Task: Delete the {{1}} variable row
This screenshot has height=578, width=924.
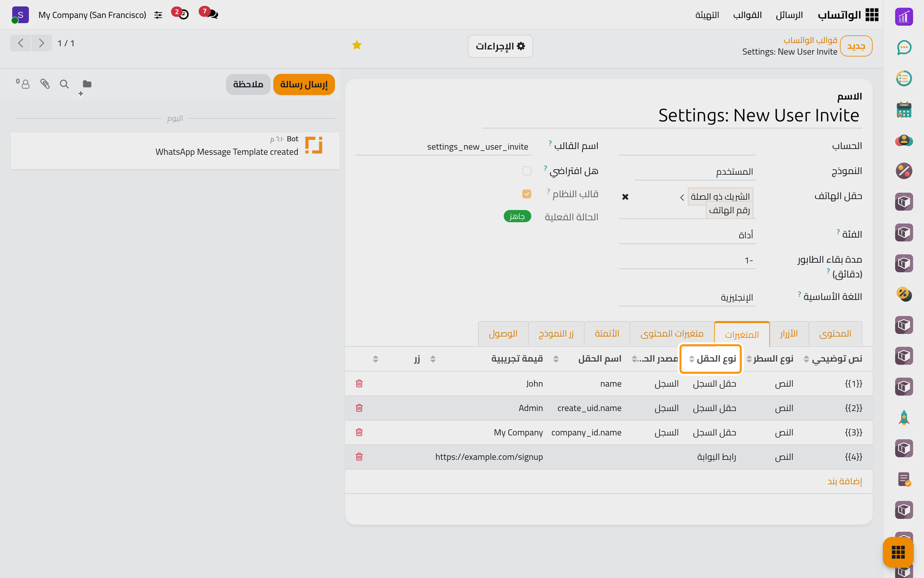Action: (x=359, y=383)
